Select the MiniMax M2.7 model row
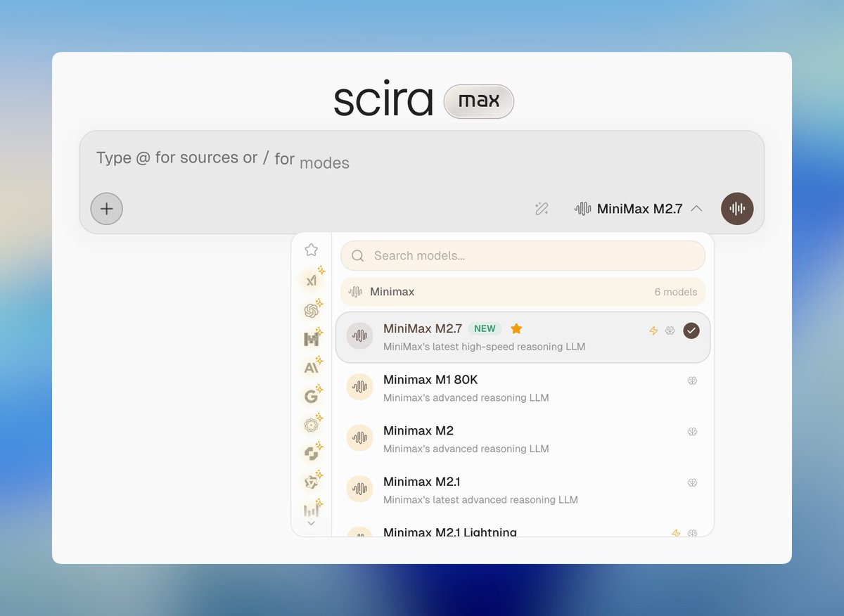 pyautogui.click(x=523, y=338)
